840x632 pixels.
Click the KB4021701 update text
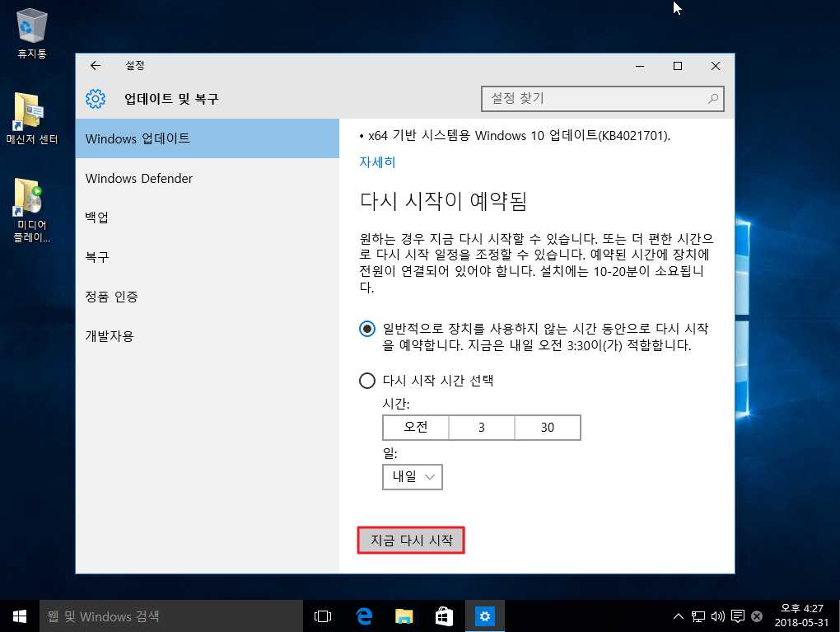coord(519,136)
